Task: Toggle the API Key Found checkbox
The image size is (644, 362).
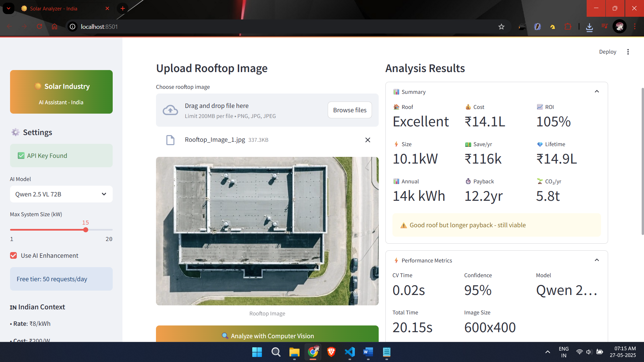Action: pyautogui.click(x=21, y=155)
